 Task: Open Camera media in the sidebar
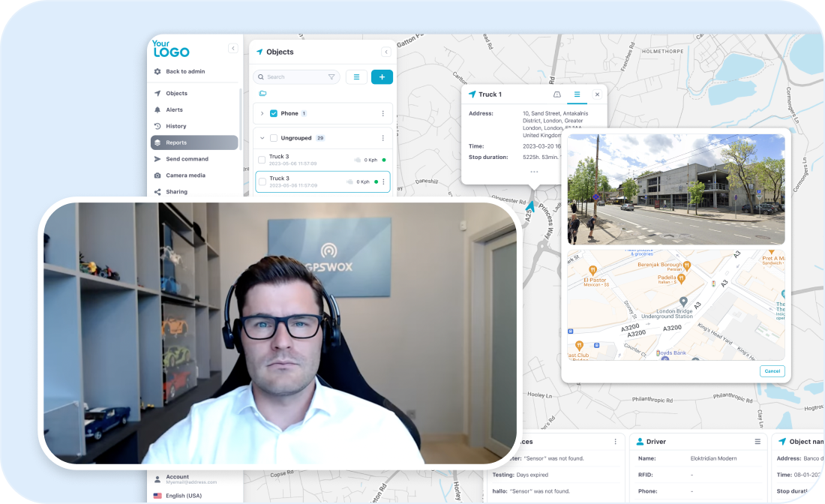[x=185, y=175]
